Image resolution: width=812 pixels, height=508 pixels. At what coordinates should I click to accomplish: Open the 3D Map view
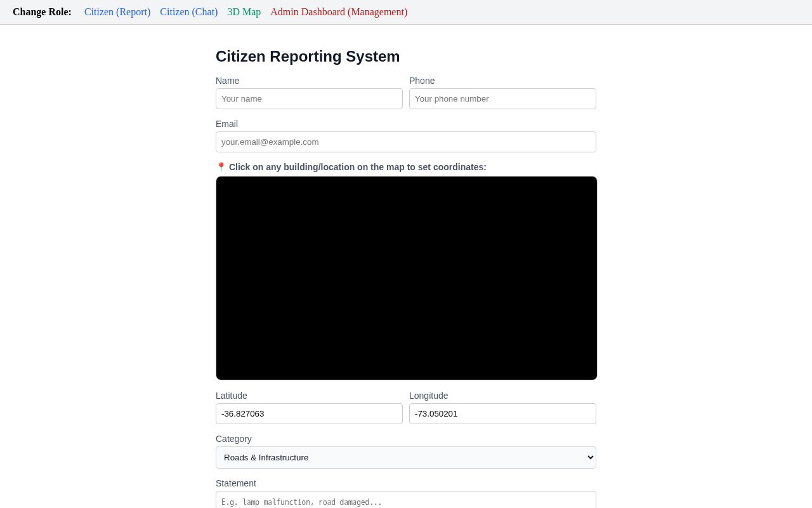click(x=244, y=12)
